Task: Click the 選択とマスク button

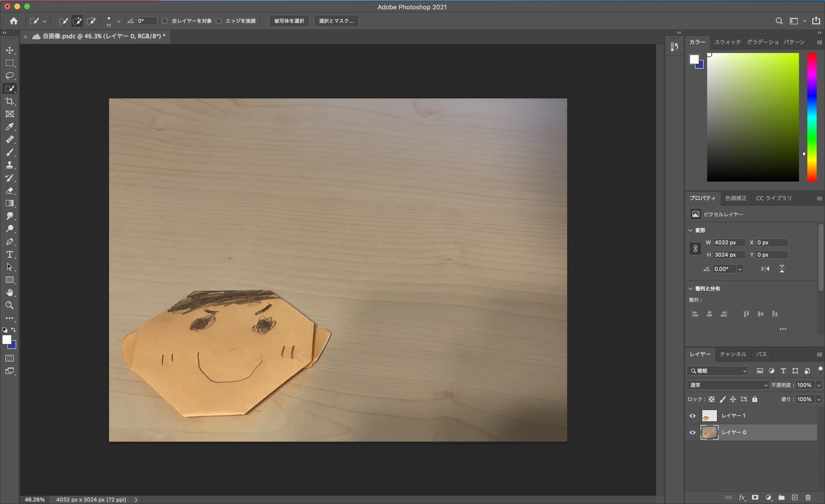Action: 336,21
